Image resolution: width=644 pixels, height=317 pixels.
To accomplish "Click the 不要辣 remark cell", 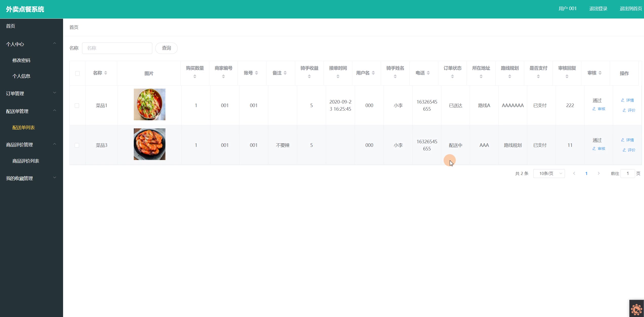I will click(282, 145).
